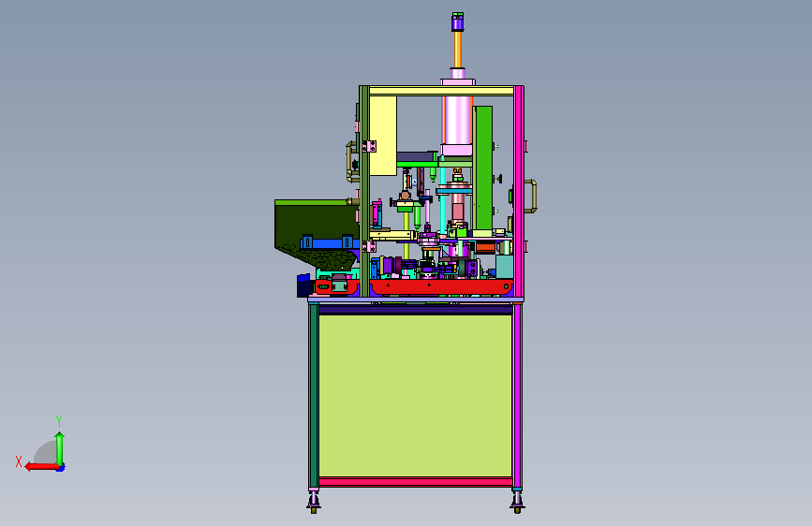Select the teal box at right of the tabletop

point(505,267)
